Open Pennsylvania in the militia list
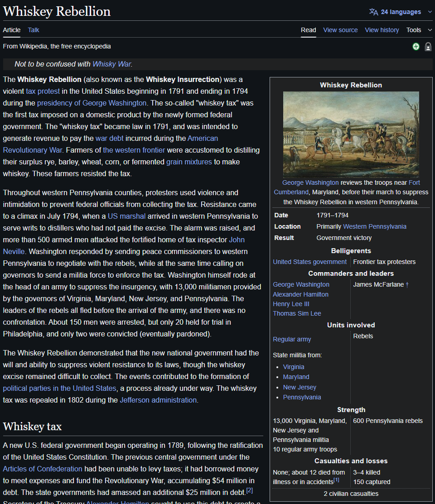The image size is (435, 504). [302, 397]
